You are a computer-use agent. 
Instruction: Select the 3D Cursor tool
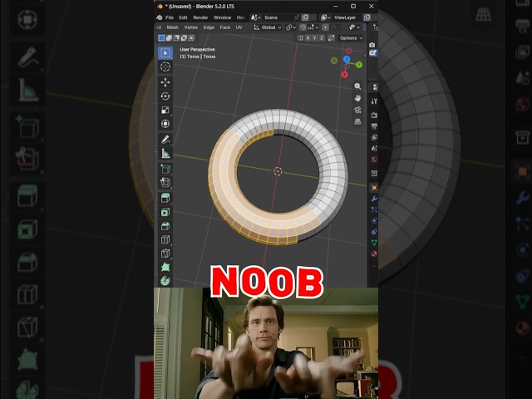pos(165,66)
